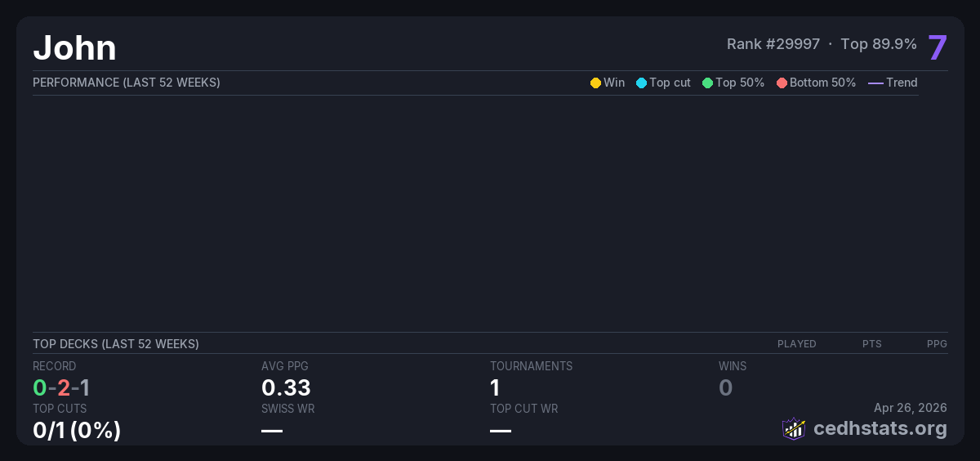Click the cedhstats logo icon

pyautogui.click(x=794, y=428)
